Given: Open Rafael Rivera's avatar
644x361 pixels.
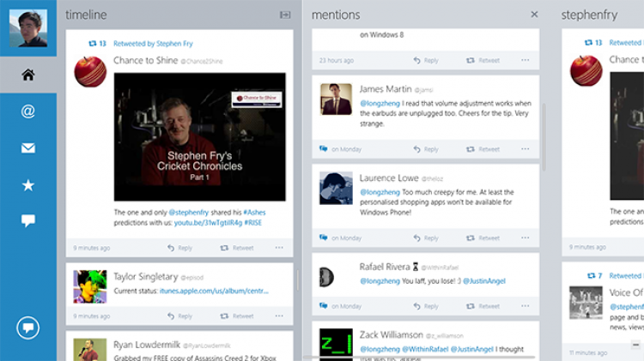Looking at the screenshot, I should 327,277.
